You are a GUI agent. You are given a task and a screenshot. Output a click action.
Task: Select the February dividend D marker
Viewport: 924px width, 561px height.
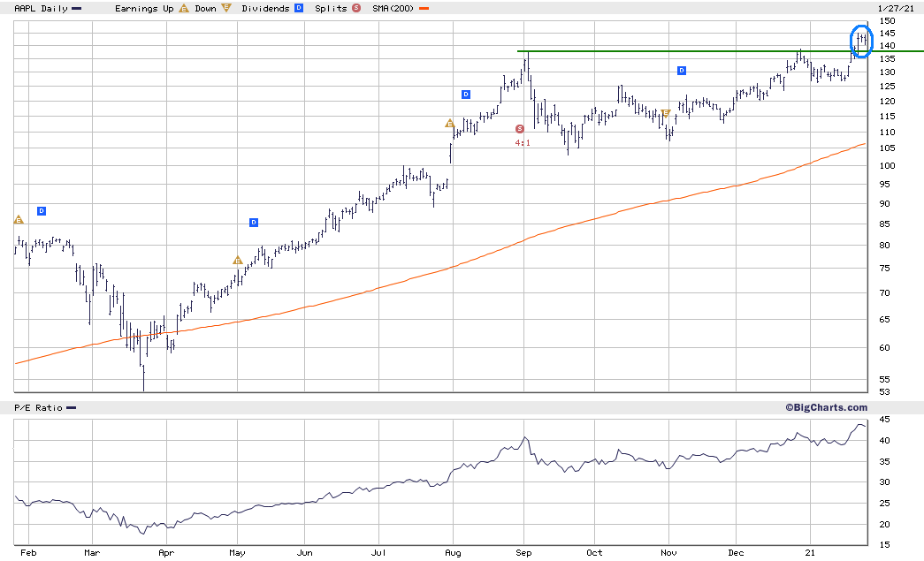(42, 211)
